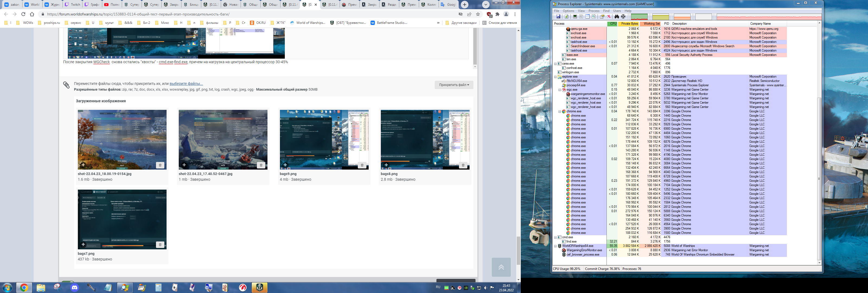Sort processes by the CPU column header
Image resolution: width=868 pixels, height=293 pixels.
(x=612, y=24)
